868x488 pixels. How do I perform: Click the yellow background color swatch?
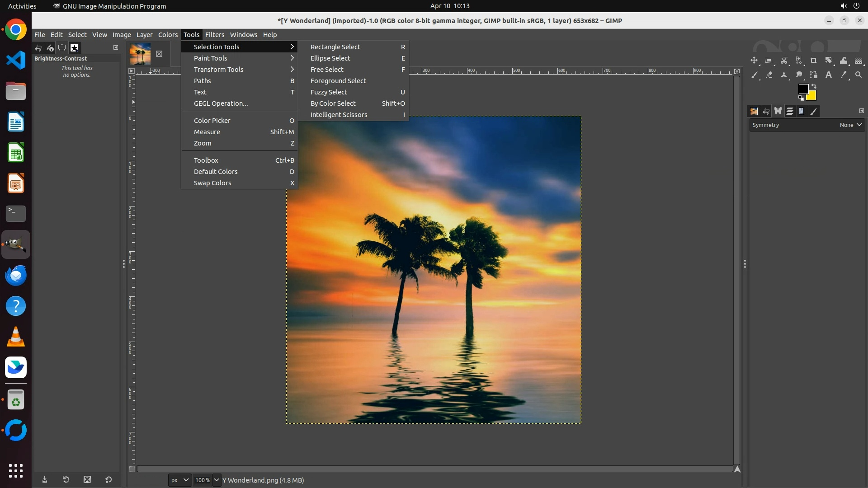tap(812, 96)
